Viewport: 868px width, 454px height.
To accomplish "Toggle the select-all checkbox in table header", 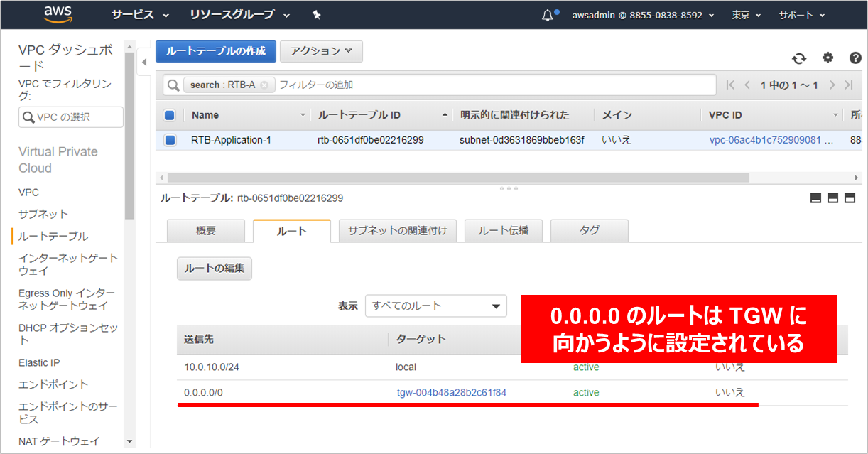I will coord(170,115).
